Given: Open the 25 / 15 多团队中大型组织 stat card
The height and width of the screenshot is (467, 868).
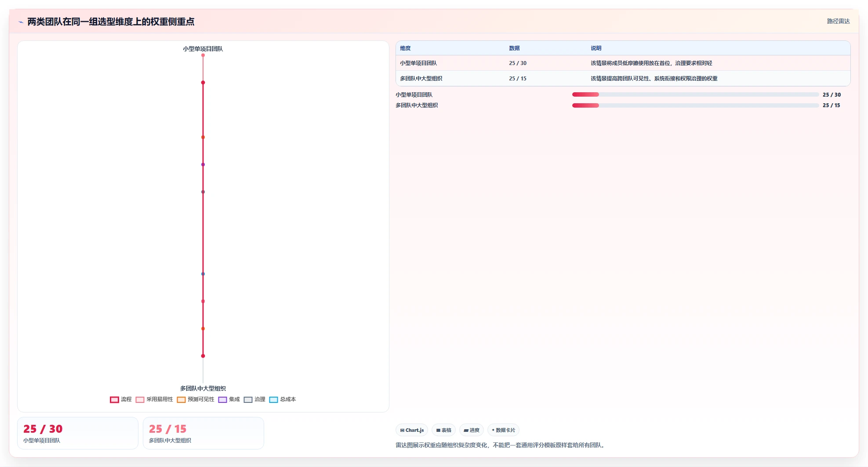Looking at the screenshot, I should click(x=203, y=433).
